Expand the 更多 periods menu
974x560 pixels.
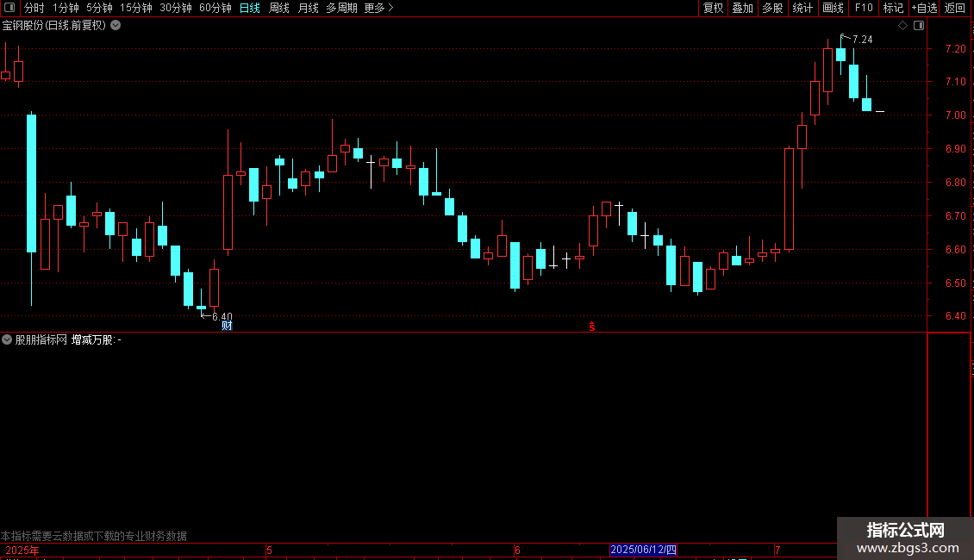[x=379, y=8]
